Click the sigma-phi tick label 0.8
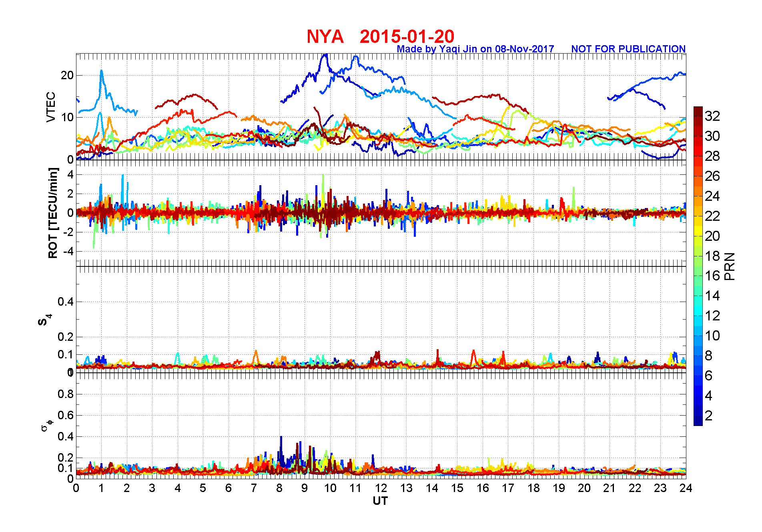 pyautogui.click(x=66, y=394)
